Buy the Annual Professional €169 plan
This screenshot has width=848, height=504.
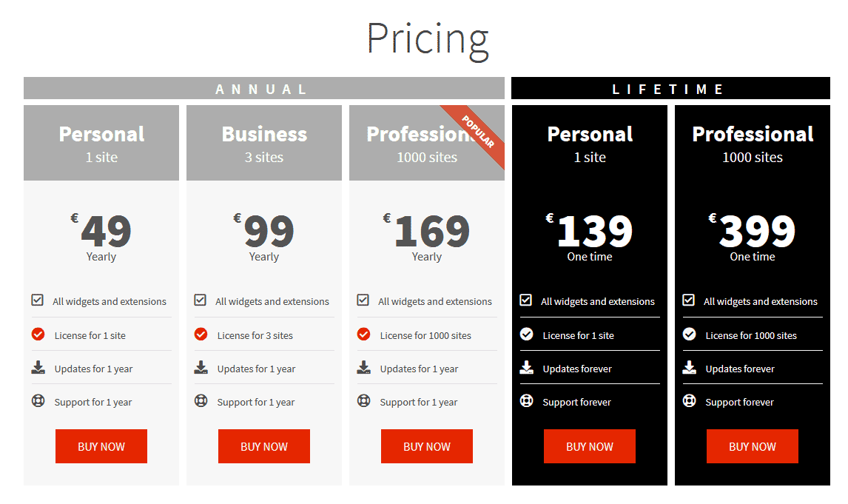(427, 446)
